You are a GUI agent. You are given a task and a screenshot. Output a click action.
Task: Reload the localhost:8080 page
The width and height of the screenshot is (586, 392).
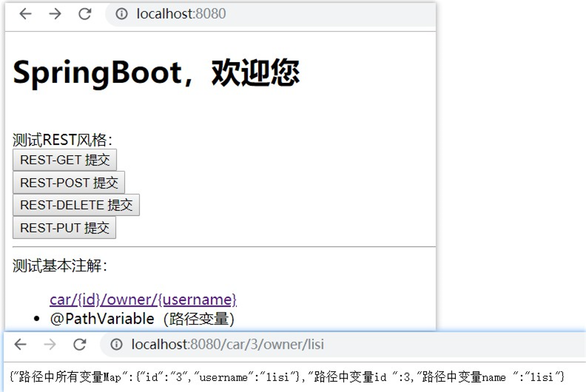pos(85,14)
